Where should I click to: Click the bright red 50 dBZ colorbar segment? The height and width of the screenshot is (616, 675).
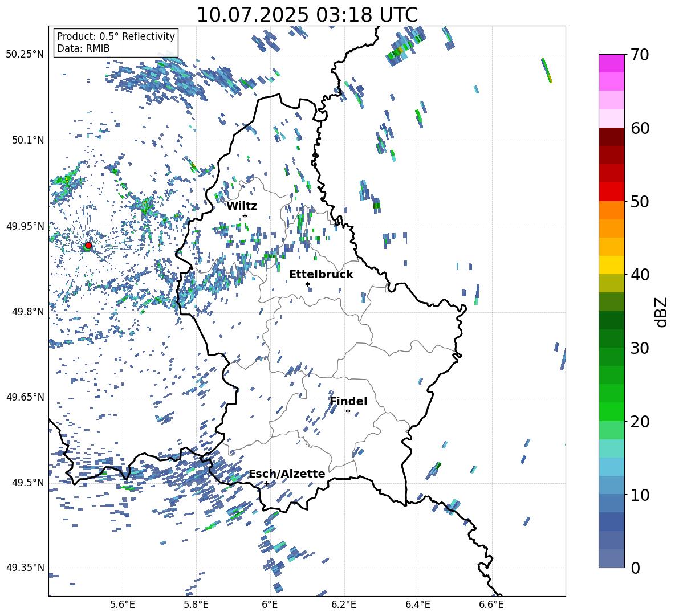click(611, 192)
